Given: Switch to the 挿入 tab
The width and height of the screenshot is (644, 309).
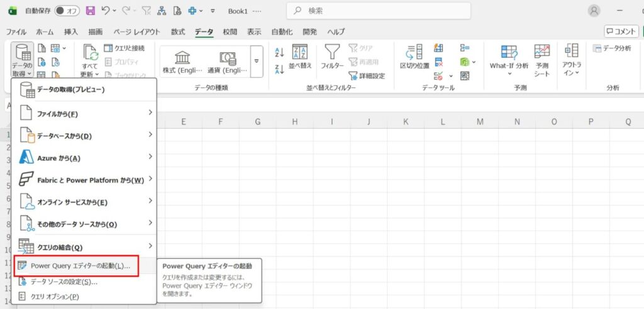Looking at the screenshot, I should (x=70, y=31).
